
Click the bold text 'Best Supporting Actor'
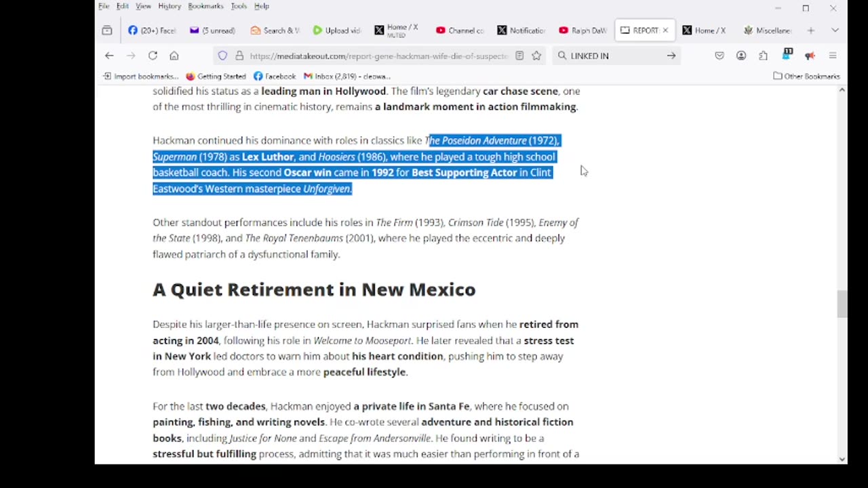click(464, 173)
